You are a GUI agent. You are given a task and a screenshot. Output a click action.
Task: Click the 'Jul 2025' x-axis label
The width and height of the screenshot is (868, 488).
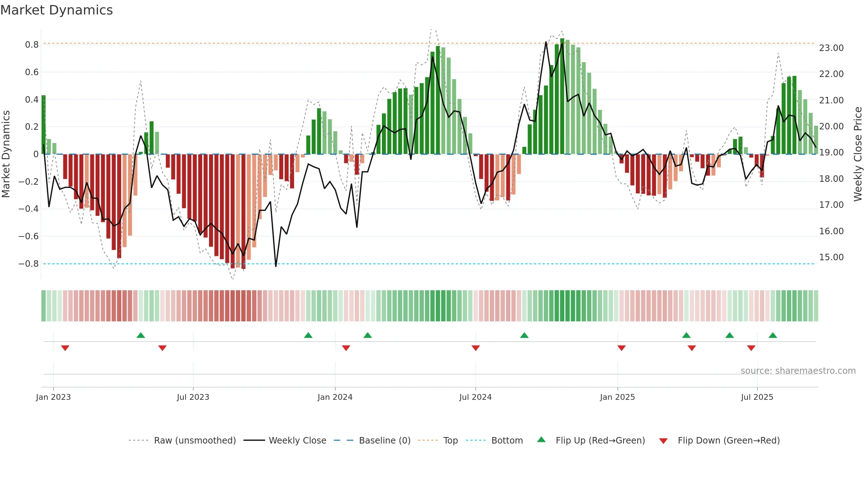757,397
